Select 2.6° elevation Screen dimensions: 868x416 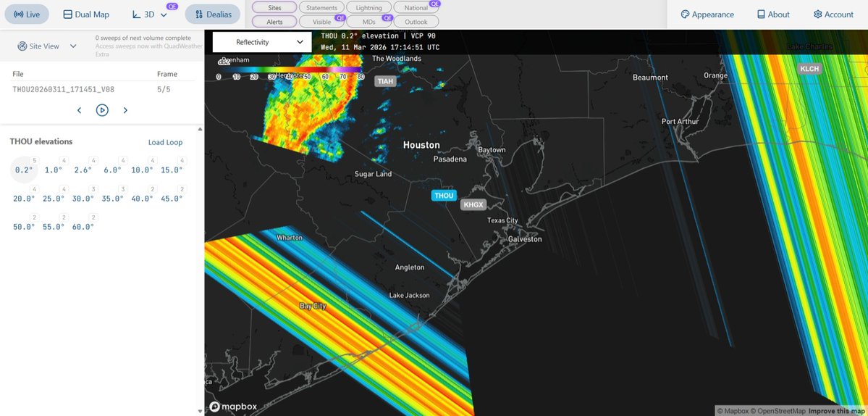[83, 170]
